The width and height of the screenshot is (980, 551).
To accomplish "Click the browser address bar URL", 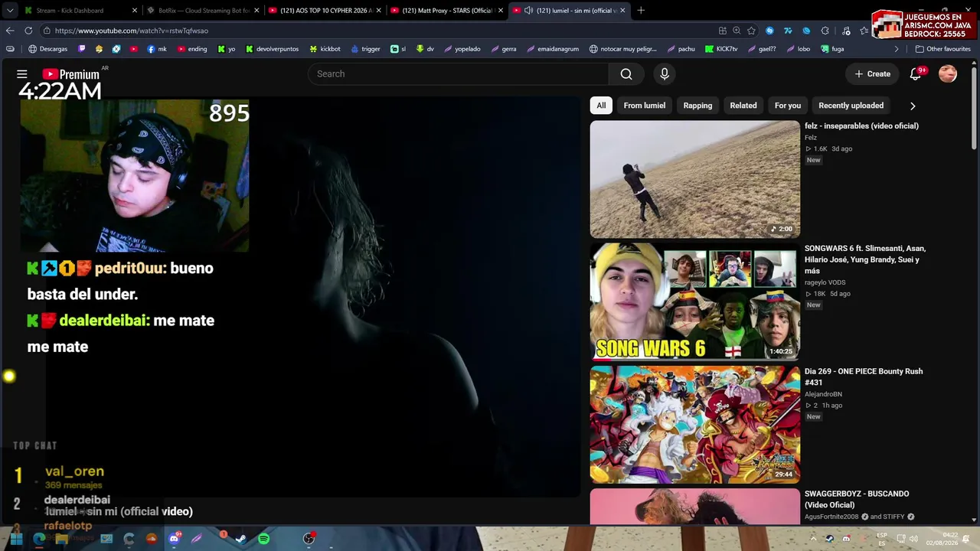I will click(132, 31).
